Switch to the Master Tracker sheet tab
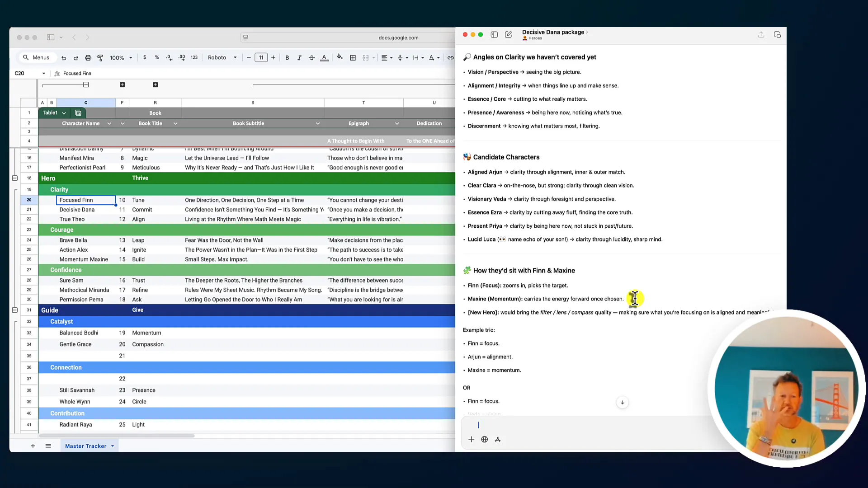The width and height of the screenshot is (868, 488). [85, 446]
